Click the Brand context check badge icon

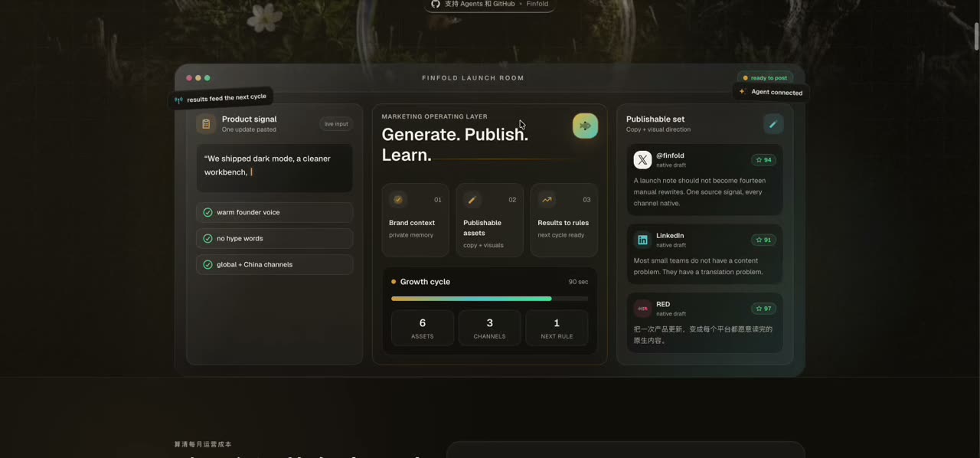398,199
